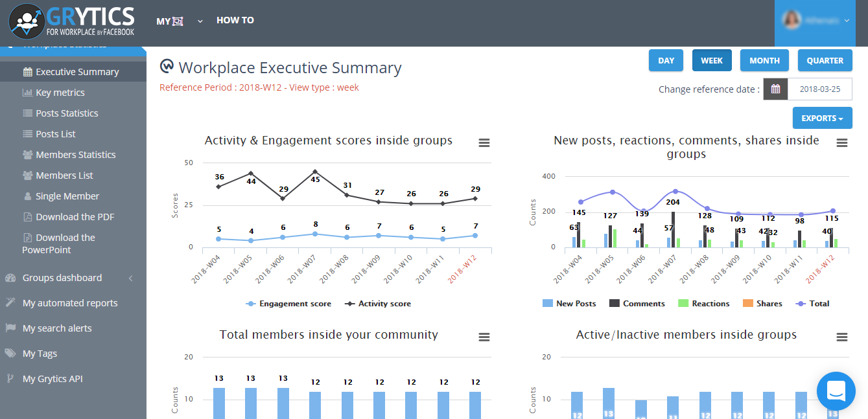Toggle Comments series in legend
Screen dimensions: 868x419
tap(637, 304)
